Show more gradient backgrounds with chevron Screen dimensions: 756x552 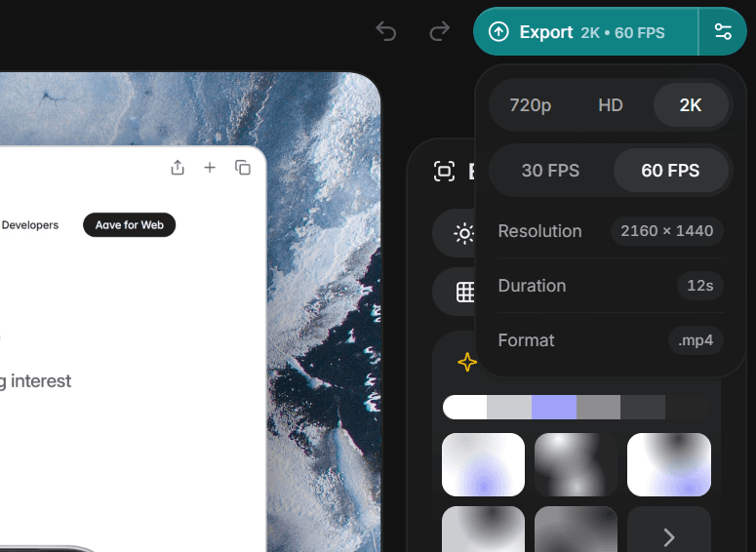pos(669,536)
